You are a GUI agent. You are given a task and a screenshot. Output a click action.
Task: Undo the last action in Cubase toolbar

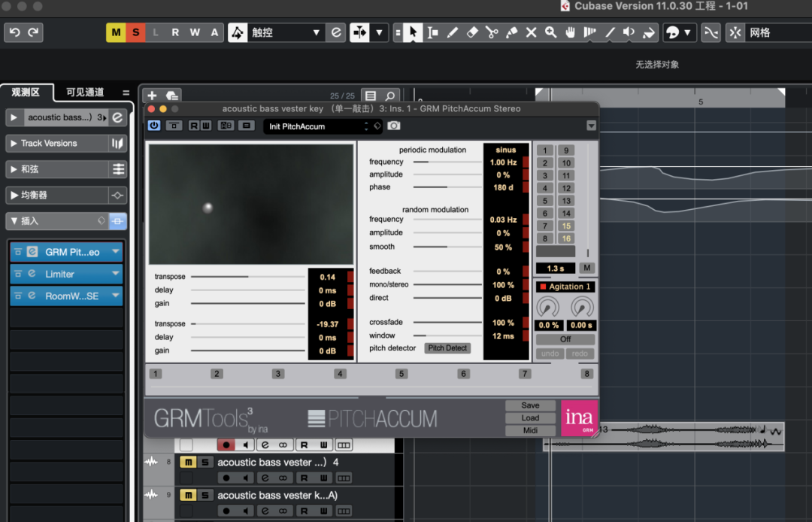pos(14,32)
